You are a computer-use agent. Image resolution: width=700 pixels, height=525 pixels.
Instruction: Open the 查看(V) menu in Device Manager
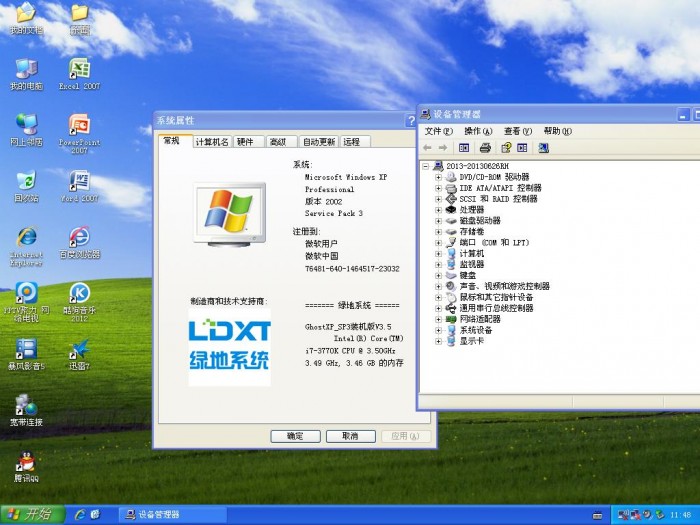[x=518, y=131]
